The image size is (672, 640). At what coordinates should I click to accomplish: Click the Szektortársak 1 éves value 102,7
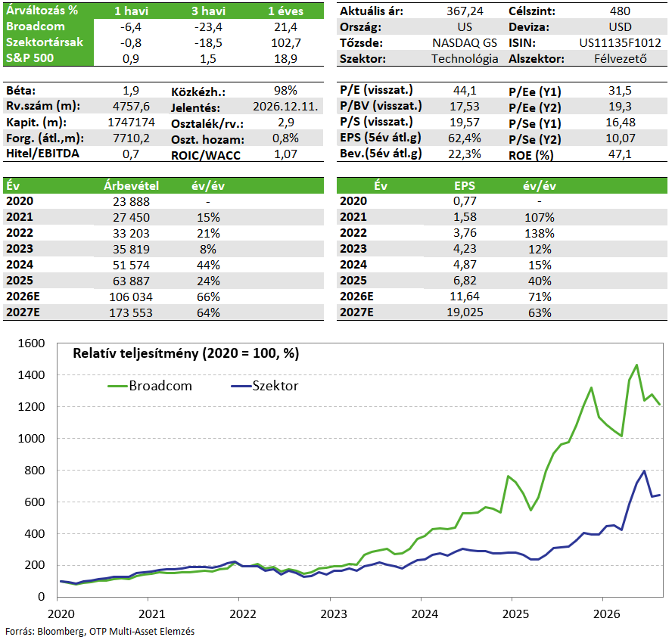pos(286,43)
